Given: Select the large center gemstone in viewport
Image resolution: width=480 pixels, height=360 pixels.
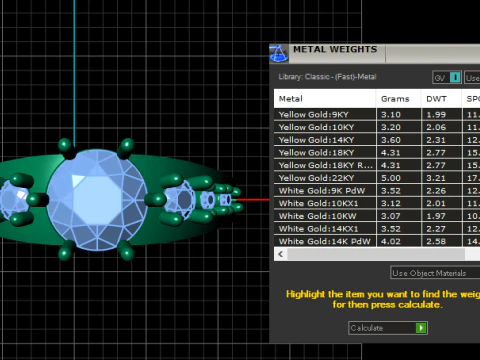Looking at the screenshot, I should click(x=97, y=200).
